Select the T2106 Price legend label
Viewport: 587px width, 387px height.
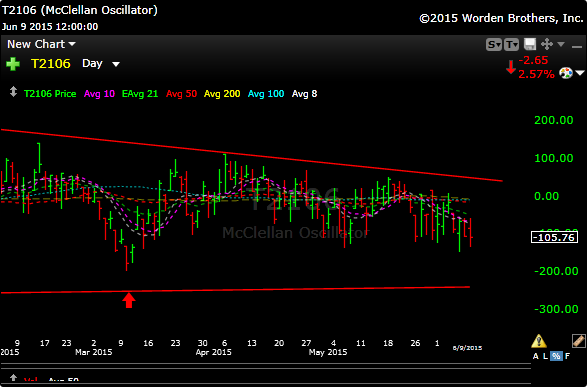pos(50,94)
